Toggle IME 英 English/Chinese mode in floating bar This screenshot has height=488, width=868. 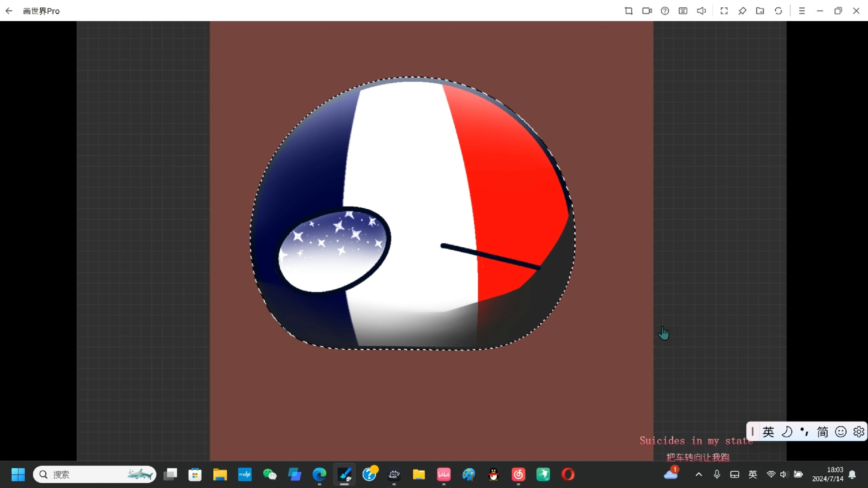coord(768,432)
